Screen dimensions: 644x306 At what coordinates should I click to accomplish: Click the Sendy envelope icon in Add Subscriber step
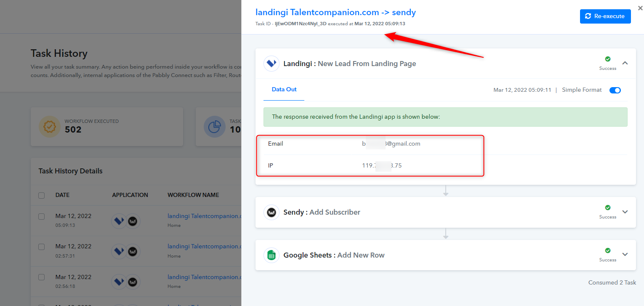[x=271, y=212]
